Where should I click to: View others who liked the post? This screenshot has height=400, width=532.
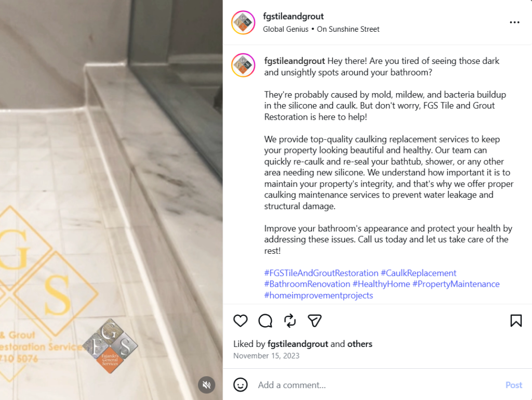[x=360, y=344]
